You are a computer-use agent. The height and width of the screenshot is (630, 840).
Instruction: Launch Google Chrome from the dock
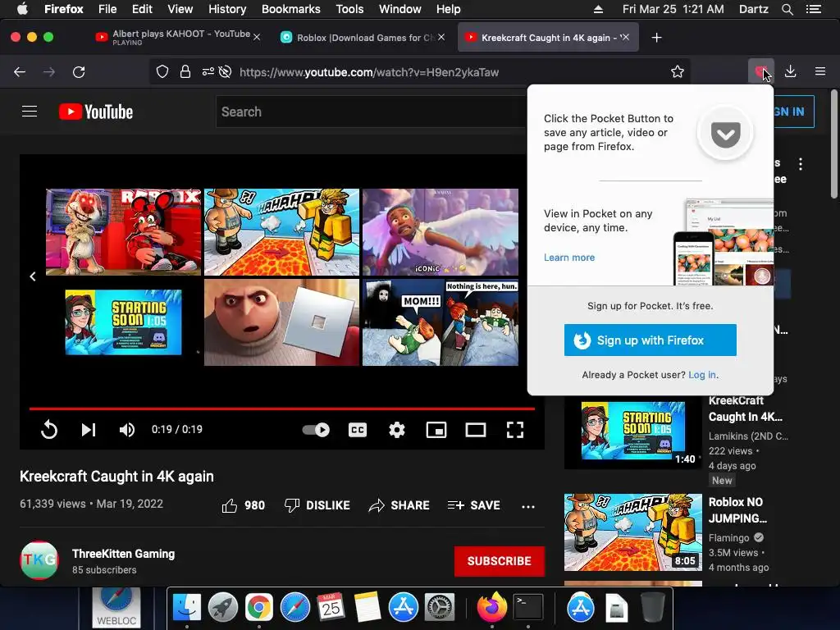click(258, 608)
